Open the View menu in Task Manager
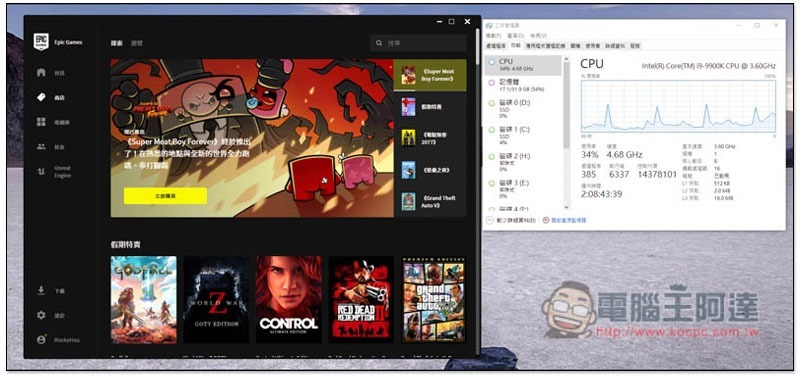This screenshot has height=375, width=800. (x=538, y=36)
